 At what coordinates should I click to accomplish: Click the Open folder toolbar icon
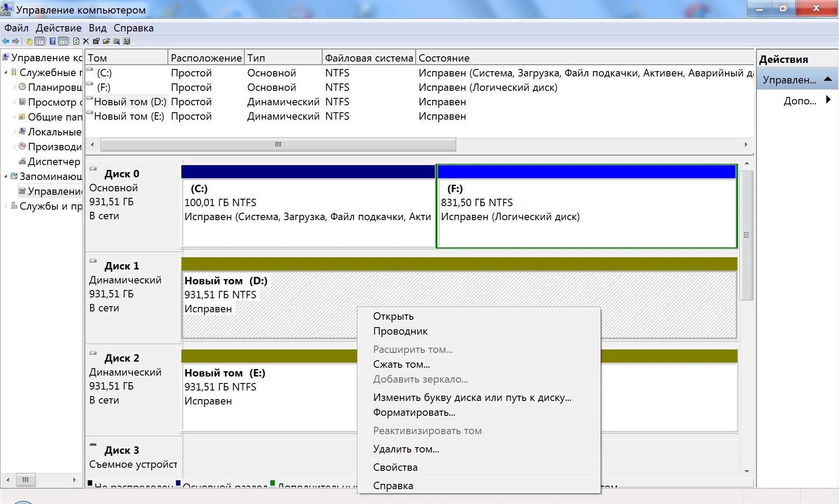tap(106, 41)
